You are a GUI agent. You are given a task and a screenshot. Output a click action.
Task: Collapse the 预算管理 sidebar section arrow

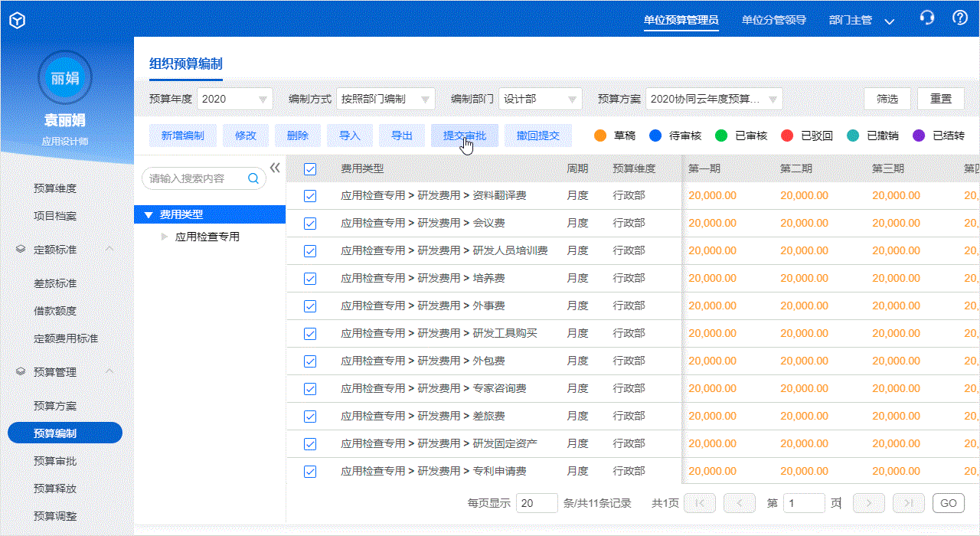click(x=109, y=371)
